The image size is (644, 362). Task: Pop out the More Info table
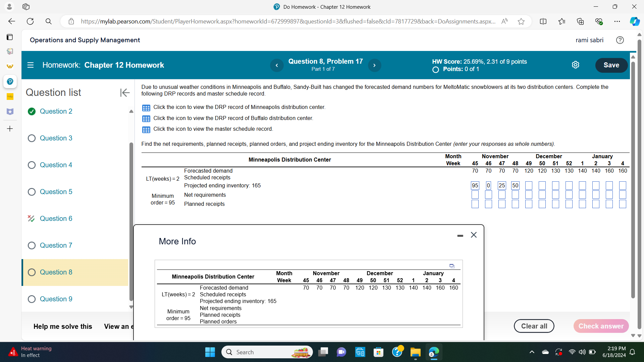point(452,266)
